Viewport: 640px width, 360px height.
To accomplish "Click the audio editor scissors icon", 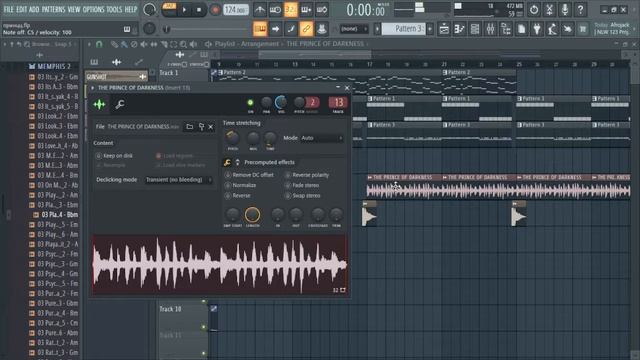I will coord(549,9).
